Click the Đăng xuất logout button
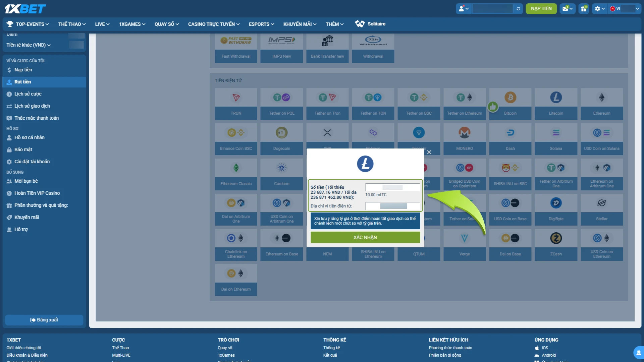Image resolution: width=644 pixels, height=362 pixels. pyautogui.click(x=44, y=320)
